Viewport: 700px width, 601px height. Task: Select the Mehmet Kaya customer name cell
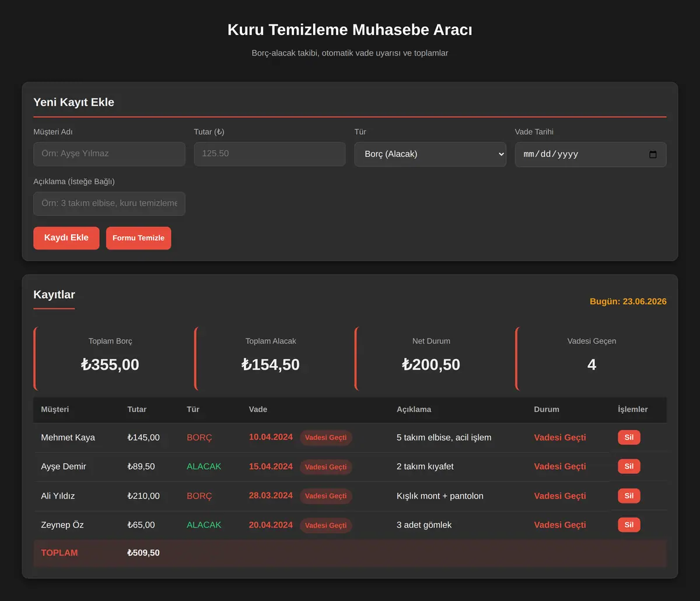[68, 438]
